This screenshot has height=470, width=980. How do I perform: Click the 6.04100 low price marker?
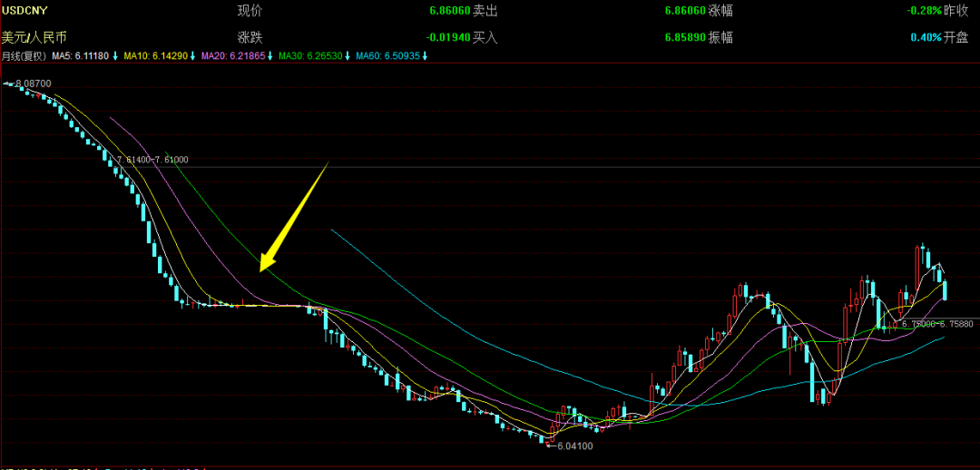coord(574,446)
